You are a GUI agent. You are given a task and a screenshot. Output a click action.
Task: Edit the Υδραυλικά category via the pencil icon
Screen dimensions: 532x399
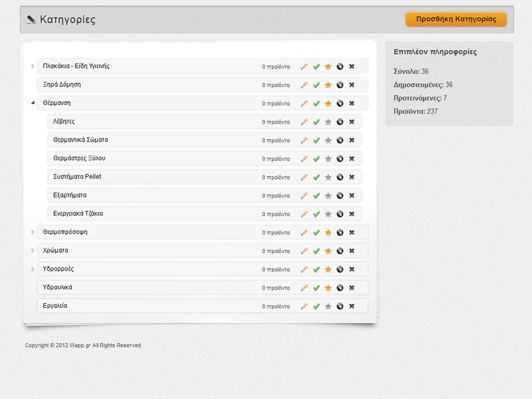click(x=305, y=288)
